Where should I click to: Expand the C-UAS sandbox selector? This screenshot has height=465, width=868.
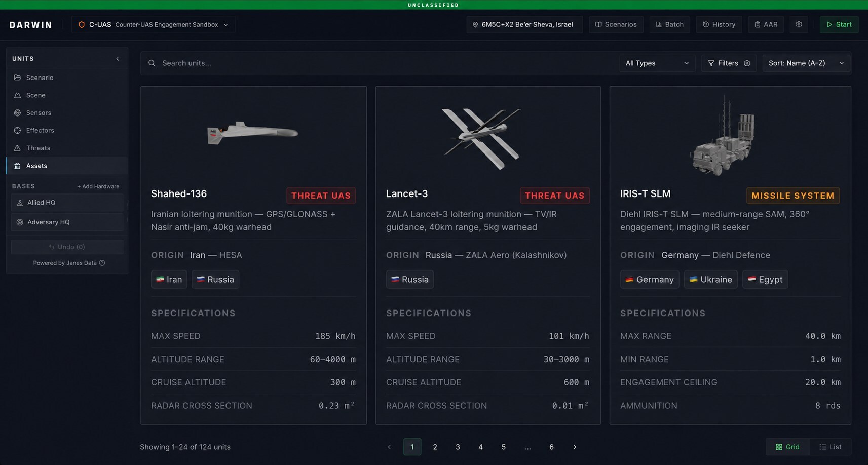153,24
